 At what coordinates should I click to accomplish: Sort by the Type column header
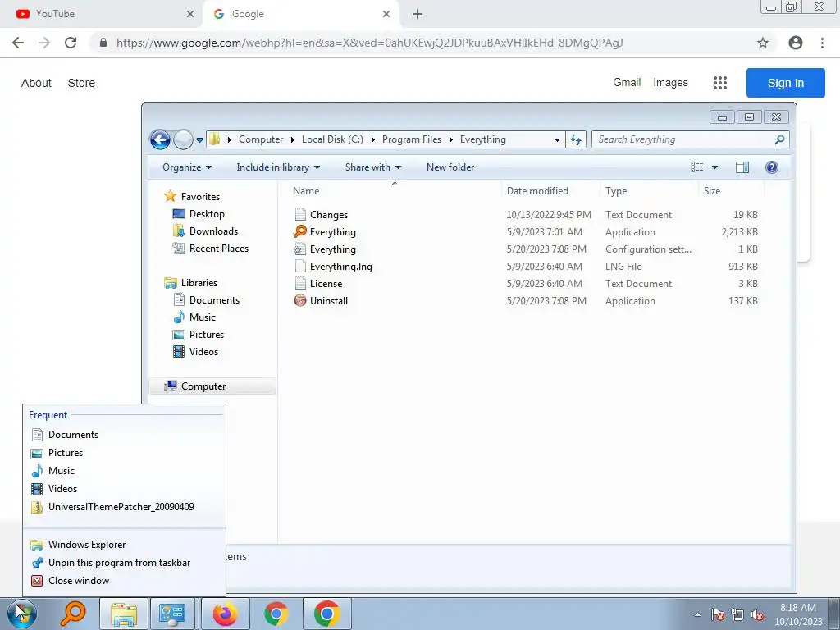pyautogui.click(x=616, y=191)
